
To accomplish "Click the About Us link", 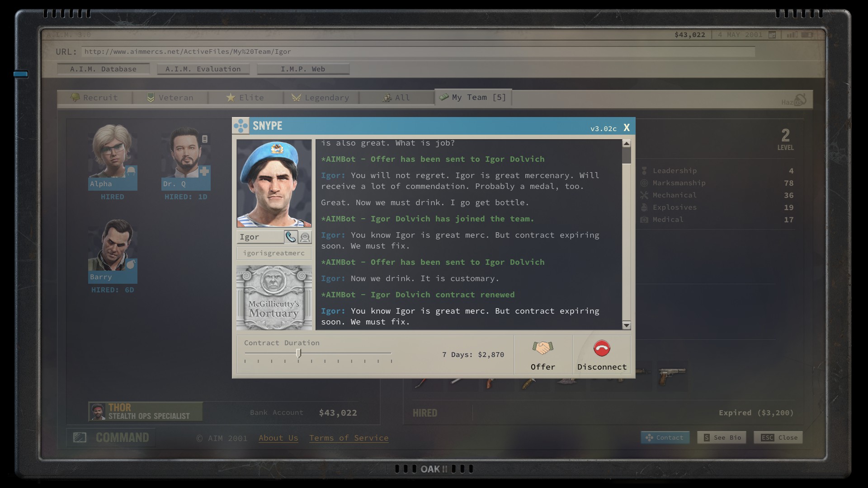I will pyautogui.click(x=278, y=438).
